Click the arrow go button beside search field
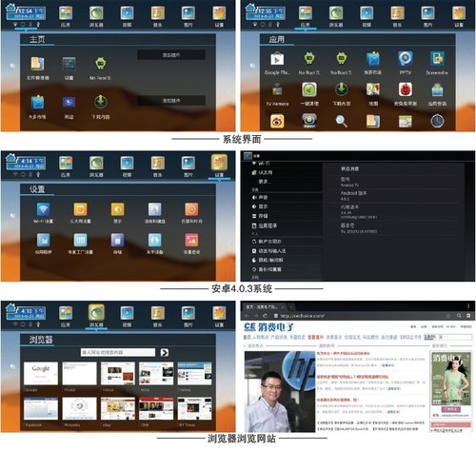 165,352
